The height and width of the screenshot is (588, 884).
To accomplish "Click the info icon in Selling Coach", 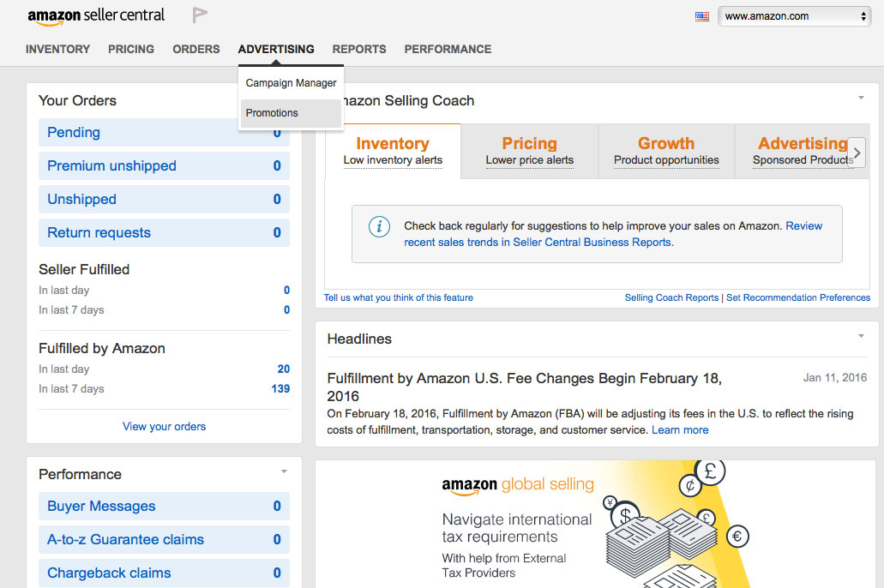I will [x=379, y=227].
